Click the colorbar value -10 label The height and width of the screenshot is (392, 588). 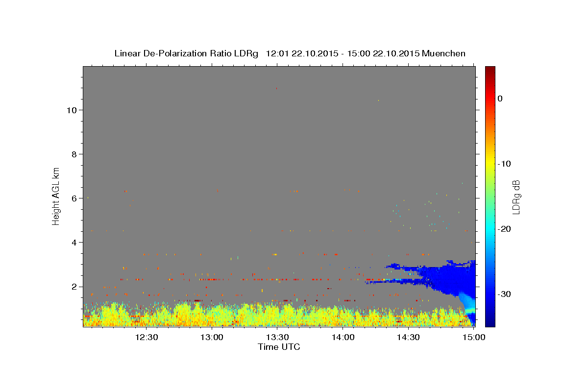(505, 164)
